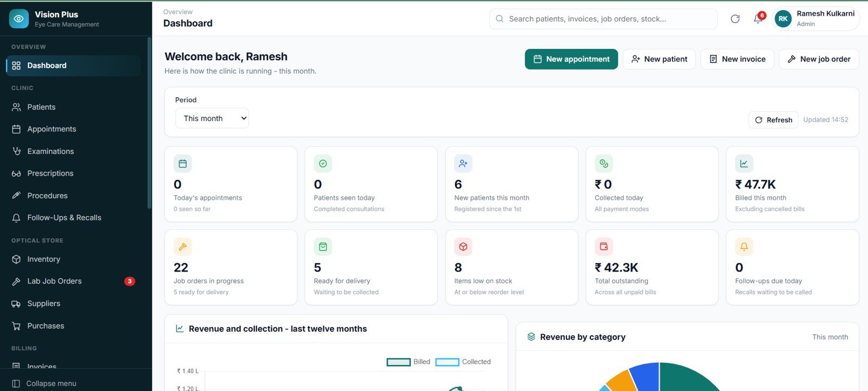Click the search magnifier icon
Screen dimensions: 868x391
pyautogui.click(x=500, y=19)
